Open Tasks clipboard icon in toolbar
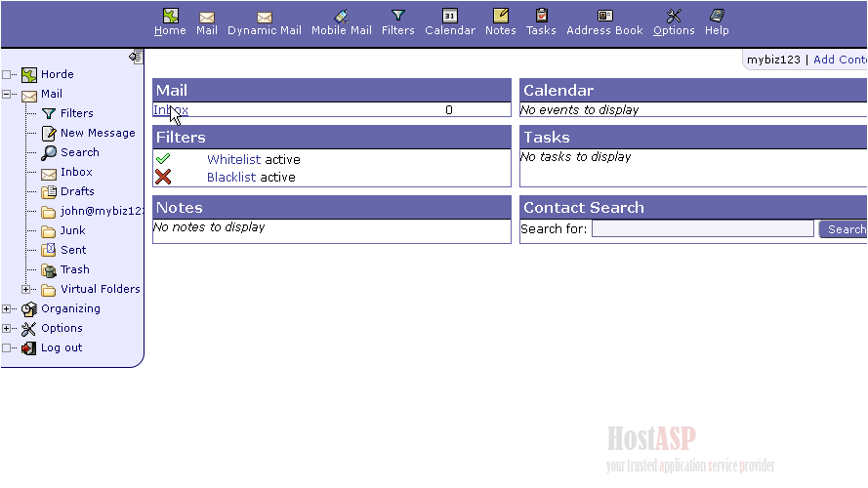This screenshot has height=488, width=868. 541,16
